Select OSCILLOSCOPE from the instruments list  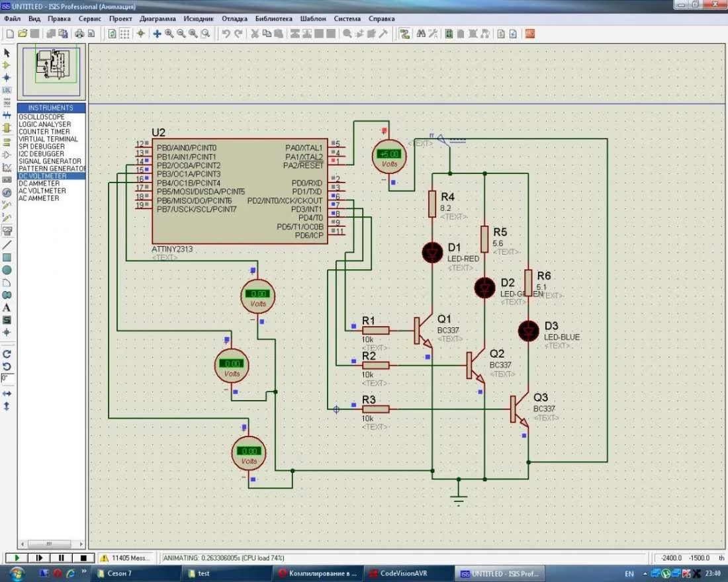pyautogui.click(x=42, y=117)
